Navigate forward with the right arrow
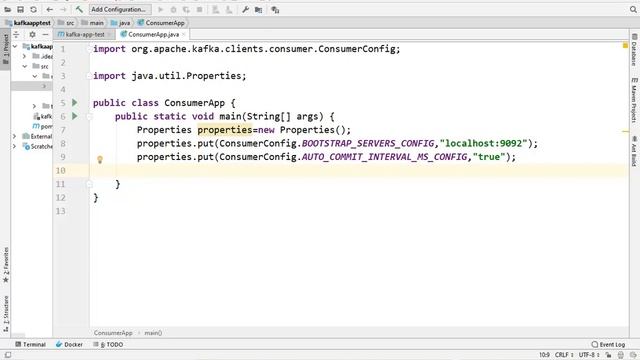Viewport: 640px width, 360px height. coord(63,9)
